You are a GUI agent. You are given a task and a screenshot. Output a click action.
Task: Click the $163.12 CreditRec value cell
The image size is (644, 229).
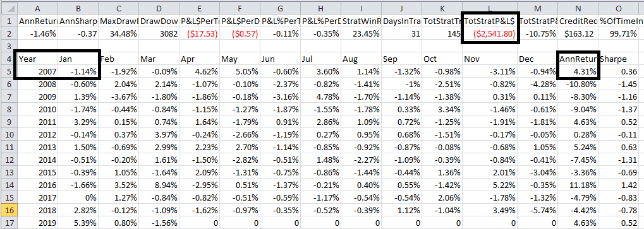pos(578,33)
